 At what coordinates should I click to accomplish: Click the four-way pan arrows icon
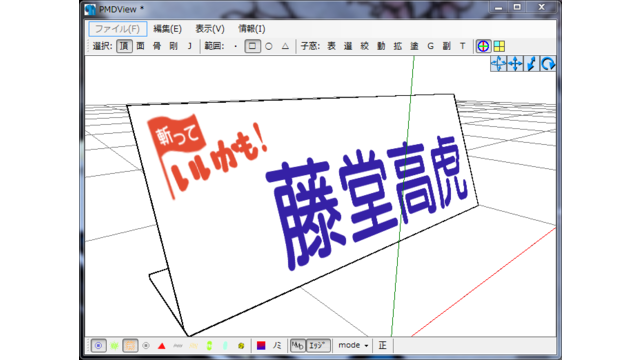[515, 64]
